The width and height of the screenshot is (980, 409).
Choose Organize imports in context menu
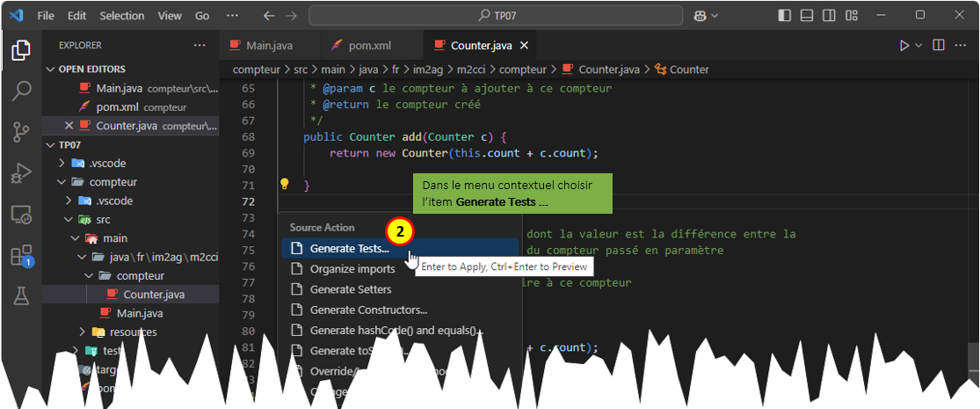(x=352, y=268)
